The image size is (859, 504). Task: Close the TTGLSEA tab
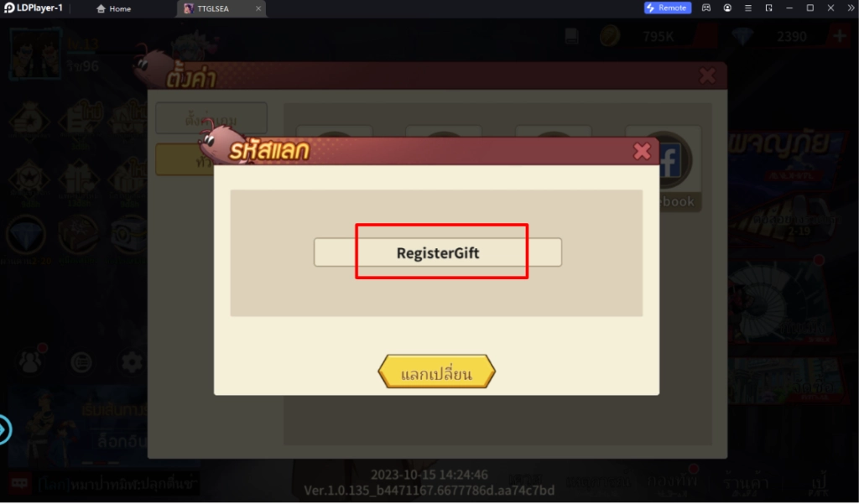(258, 8)
